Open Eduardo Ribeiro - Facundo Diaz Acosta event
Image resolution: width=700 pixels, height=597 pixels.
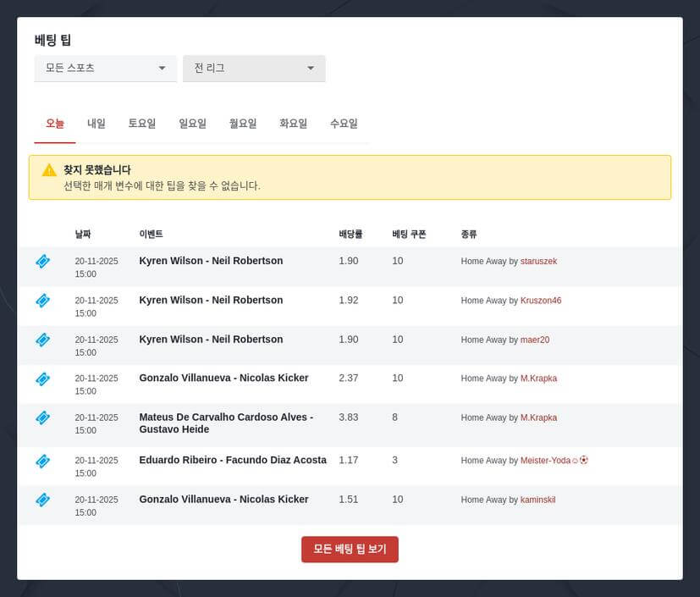(233, 461)
